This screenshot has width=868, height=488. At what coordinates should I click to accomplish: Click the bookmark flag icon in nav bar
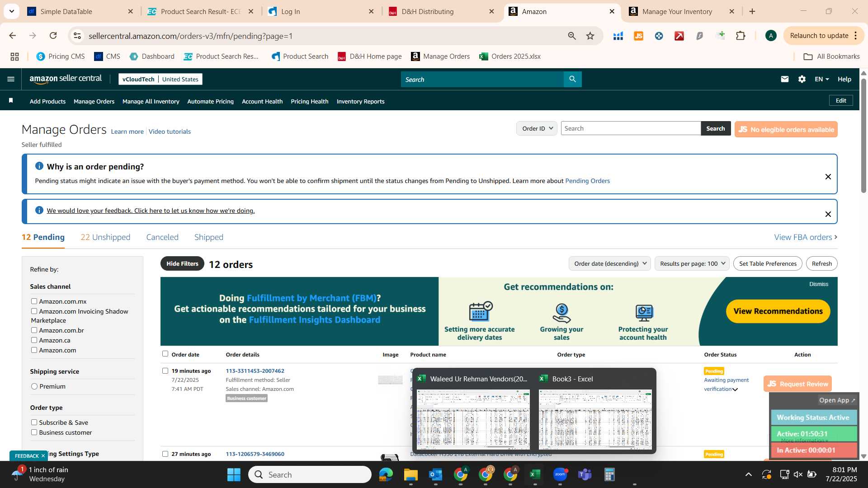[11, 101]
